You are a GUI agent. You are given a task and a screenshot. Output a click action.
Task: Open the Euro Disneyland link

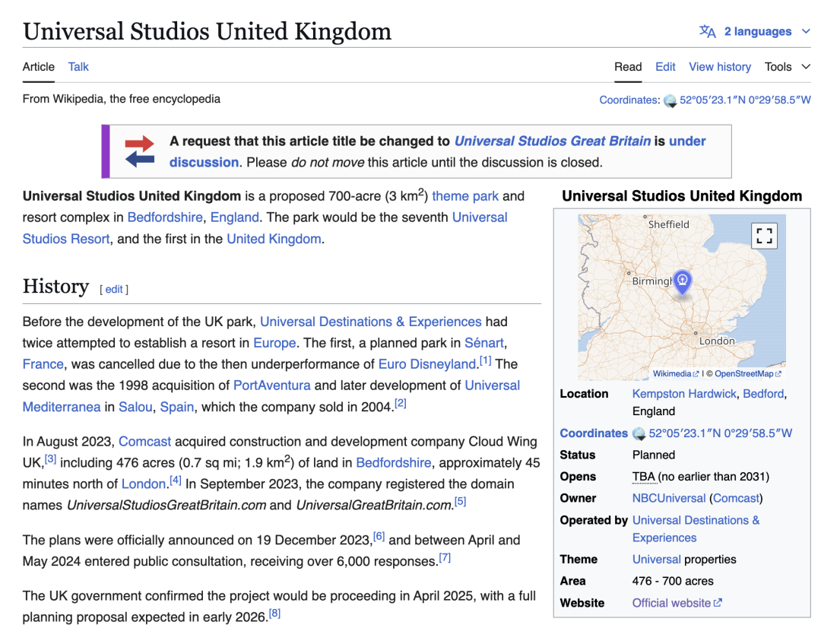pos(427,364)
